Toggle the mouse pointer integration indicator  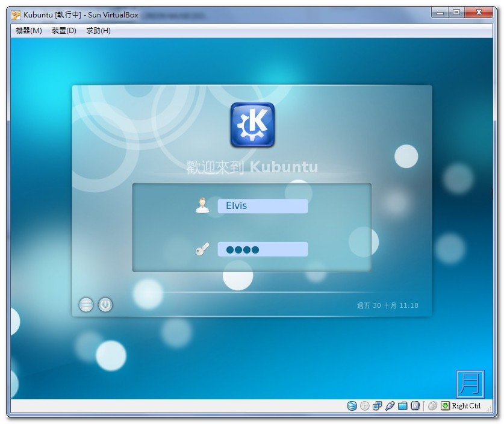[x=432, y=405]
